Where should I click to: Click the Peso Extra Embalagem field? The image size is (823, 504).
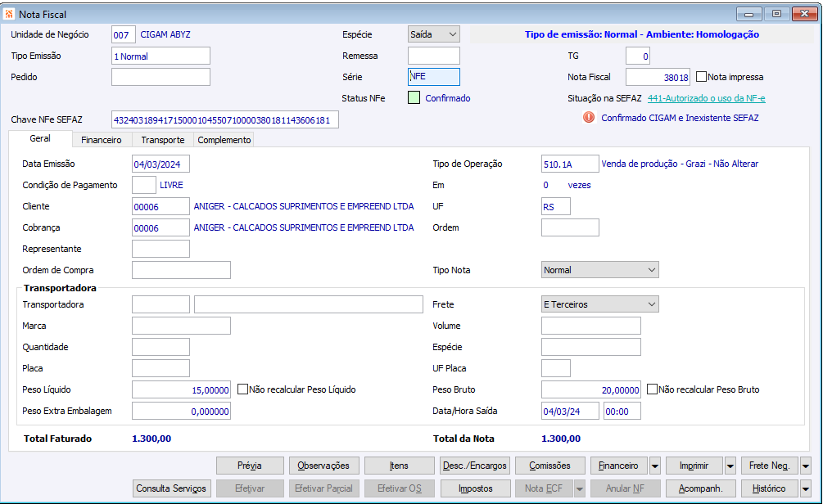tap(181, 411)
